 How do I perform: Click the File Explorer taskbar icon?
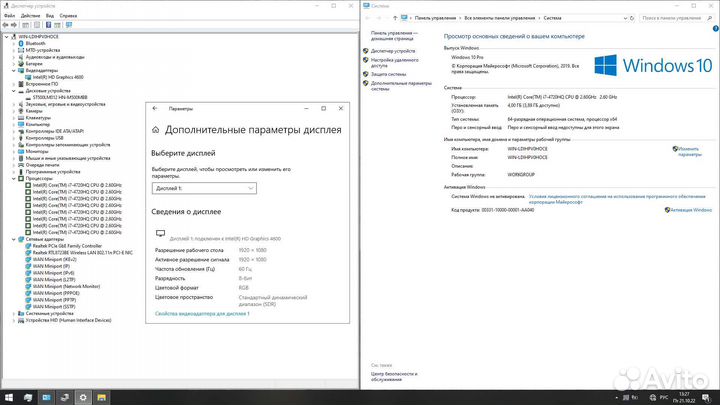click(x=101, y=397)
